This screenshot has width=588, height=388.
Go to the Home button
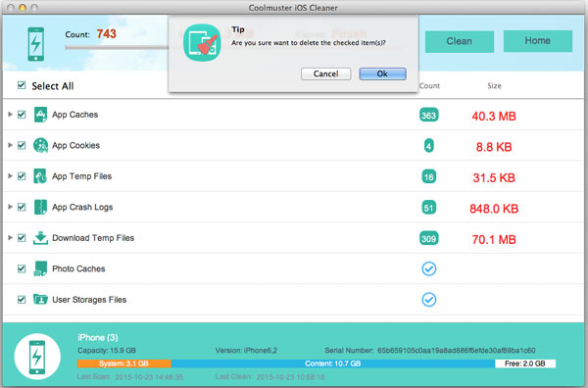(538, 41)
